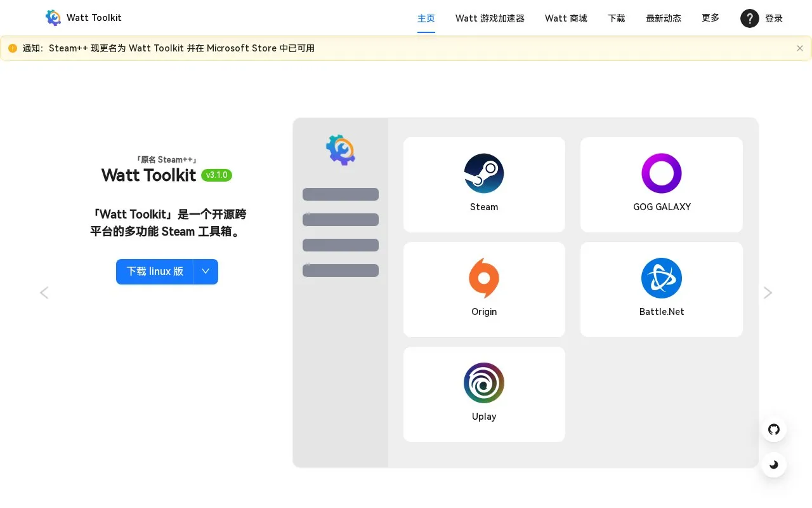Click the 开源跨平台 description text

168,223
